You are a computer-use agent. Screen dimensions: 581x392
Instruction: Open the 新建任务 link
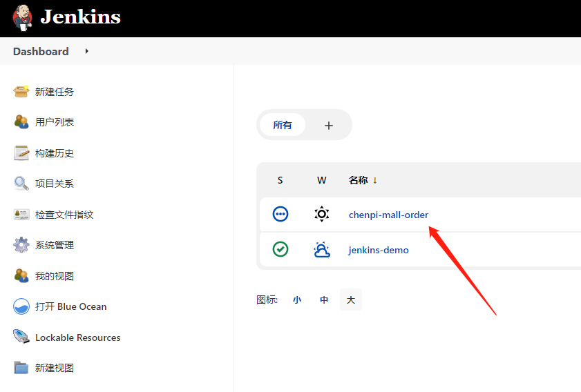[x=55, y=92]
